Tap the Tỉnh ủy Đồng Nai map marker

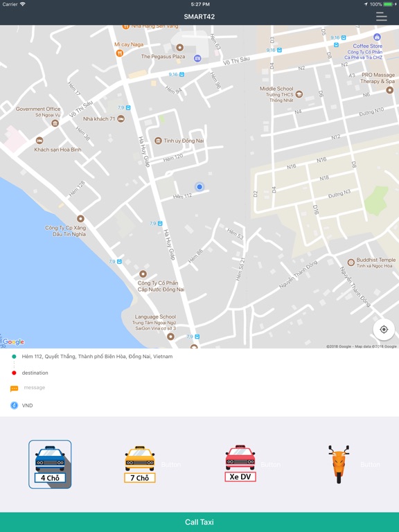pos(158,141)
